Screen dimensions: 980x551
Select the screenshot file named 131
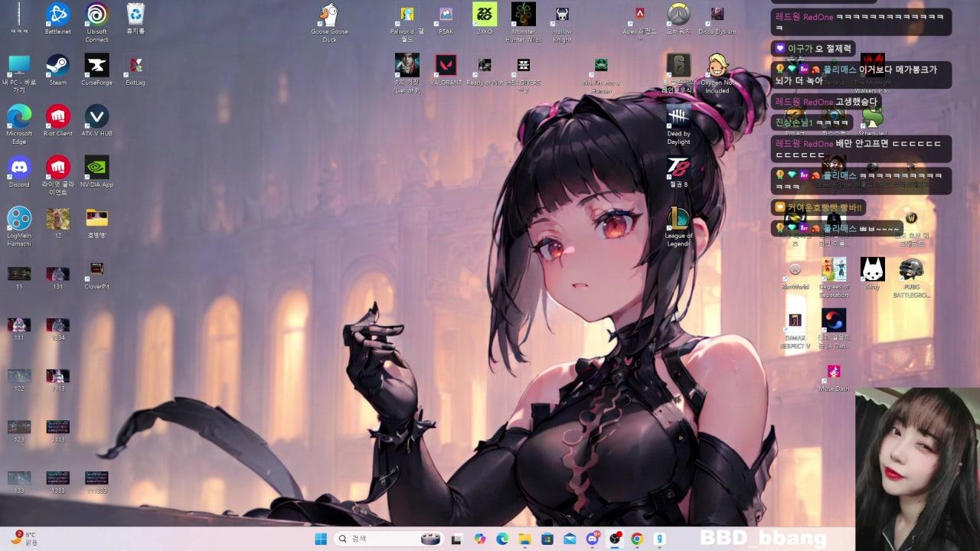pos(57,277)
